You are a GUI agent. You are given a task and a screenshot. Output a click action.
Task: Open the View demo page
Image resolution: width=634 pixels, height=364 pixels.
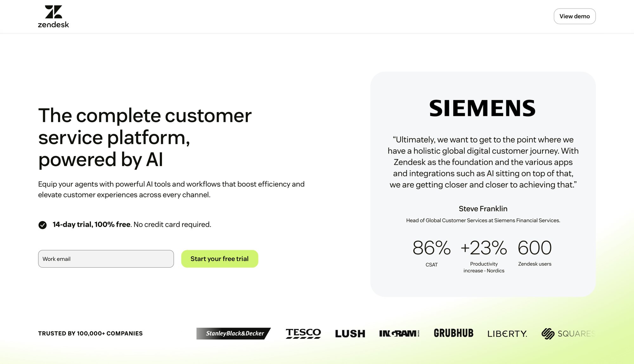pyautogui.click(x=575, y=16)
